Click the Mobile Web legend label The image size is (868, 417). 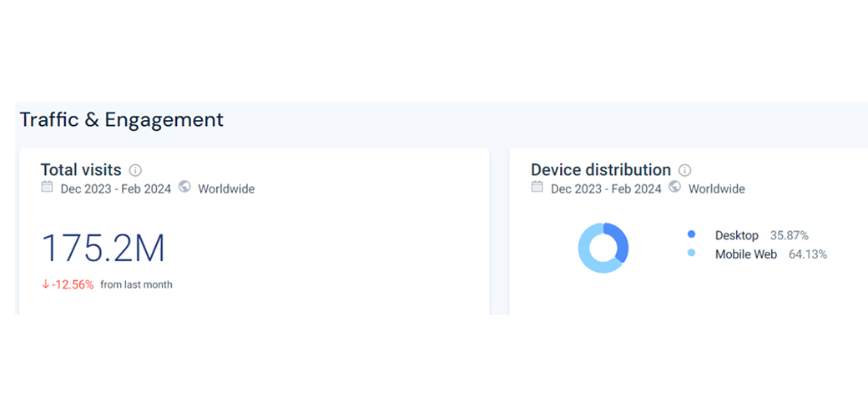pyautogui.click(x=745, y=254)
